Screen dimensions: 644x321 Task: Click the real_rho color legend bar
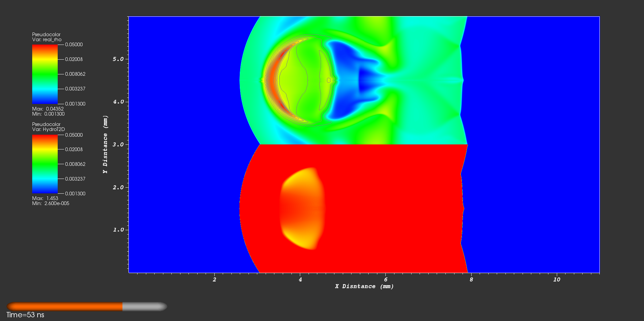45,74
